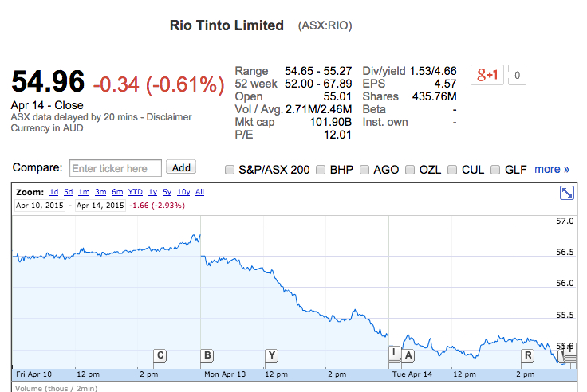Image resolution: width=587 pixels, height=392 pixels.
Task: Check the BHP comparison box
Action: coord(321,170)
